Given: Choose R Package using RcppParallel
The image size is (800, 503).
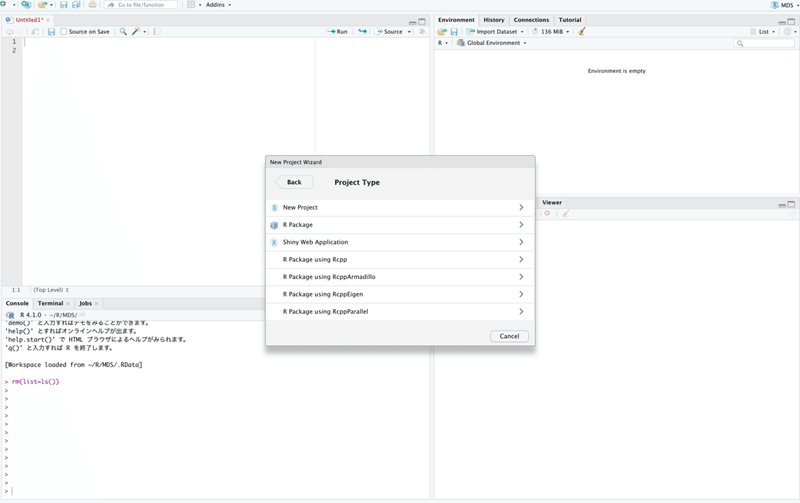Looking at the screenshot, I should coord(400,312).
